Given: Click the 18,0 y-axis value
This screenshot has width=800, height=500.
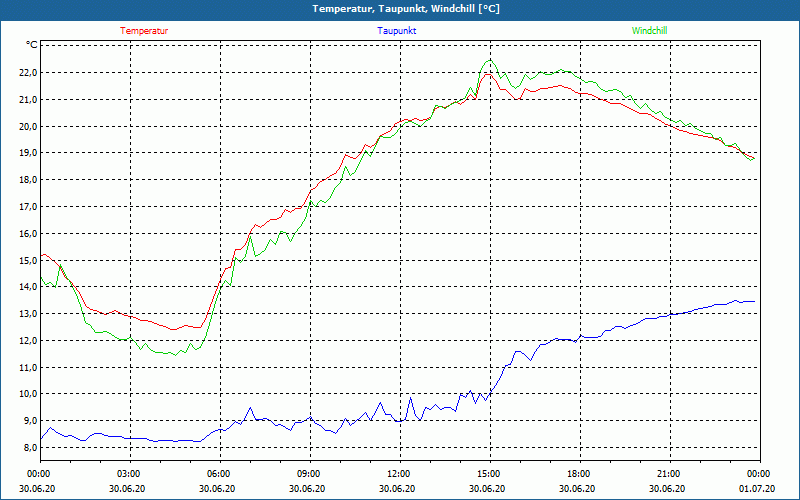Looking at the screenshot, I should coord(29,180).
